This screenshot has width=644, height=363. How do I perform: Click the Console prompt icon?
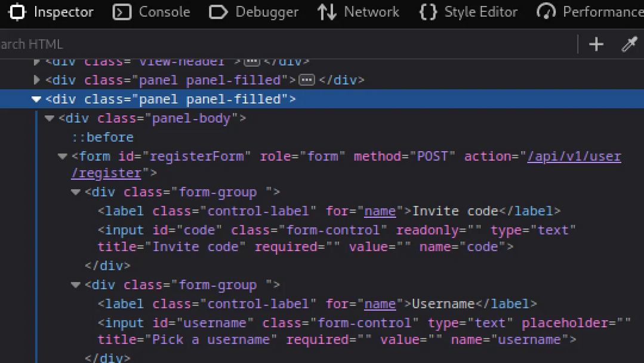[x=122, y=13]
